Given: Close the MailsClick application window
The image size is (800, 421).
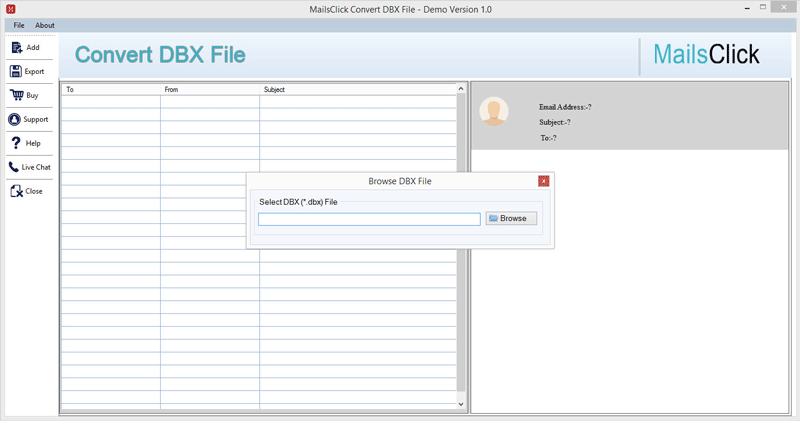Looking at the screenshot, I should tap(784, 7).
